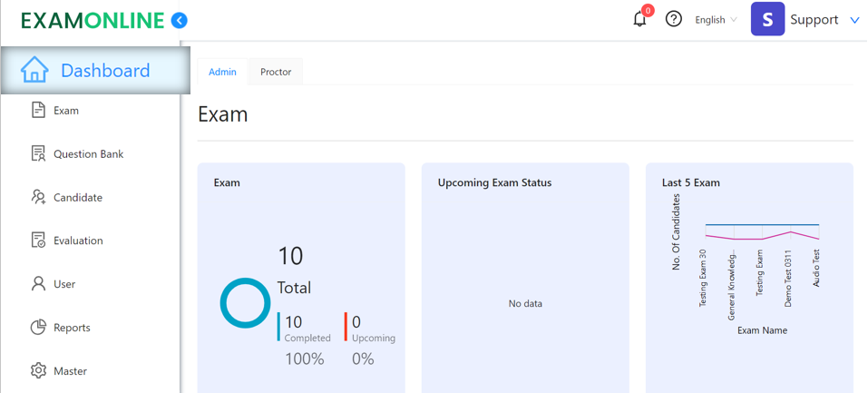Click the Evaluation checklist icon
Image resolution: width=868 pixels, height=393 pixels.
[x=38, y=241]
